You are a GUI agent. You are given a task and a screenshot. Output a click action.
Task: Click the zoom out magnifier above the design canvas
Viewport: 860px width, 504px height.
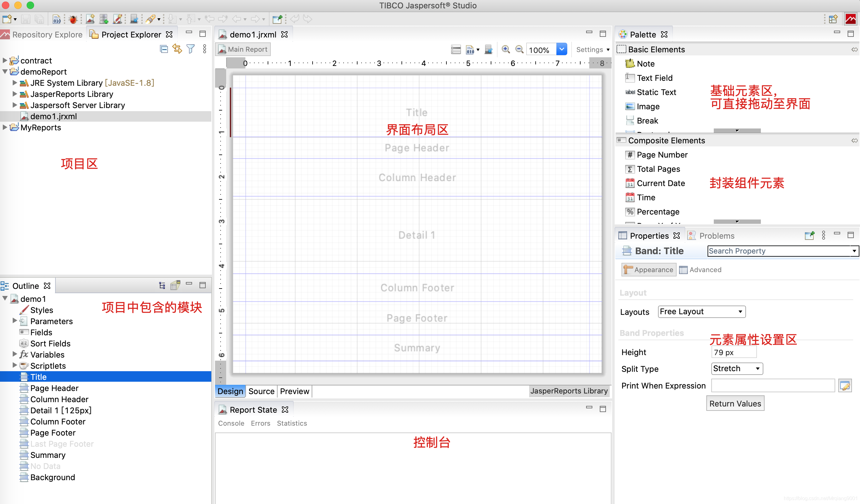519,49
